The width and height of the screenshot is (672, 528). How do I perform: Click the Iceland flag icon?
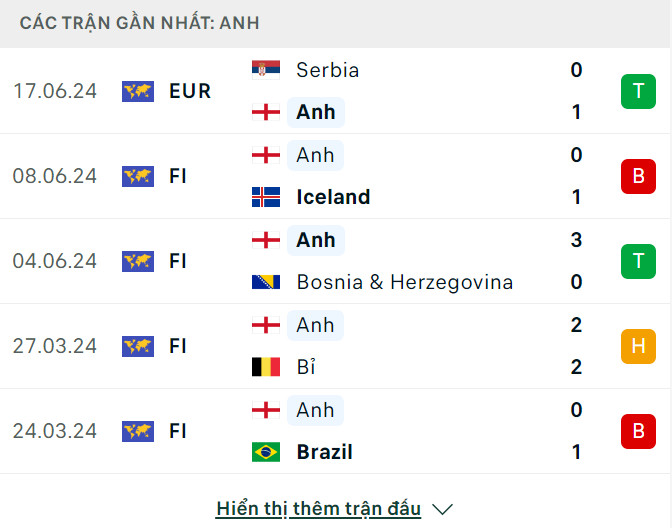click(x=266, y=197)
